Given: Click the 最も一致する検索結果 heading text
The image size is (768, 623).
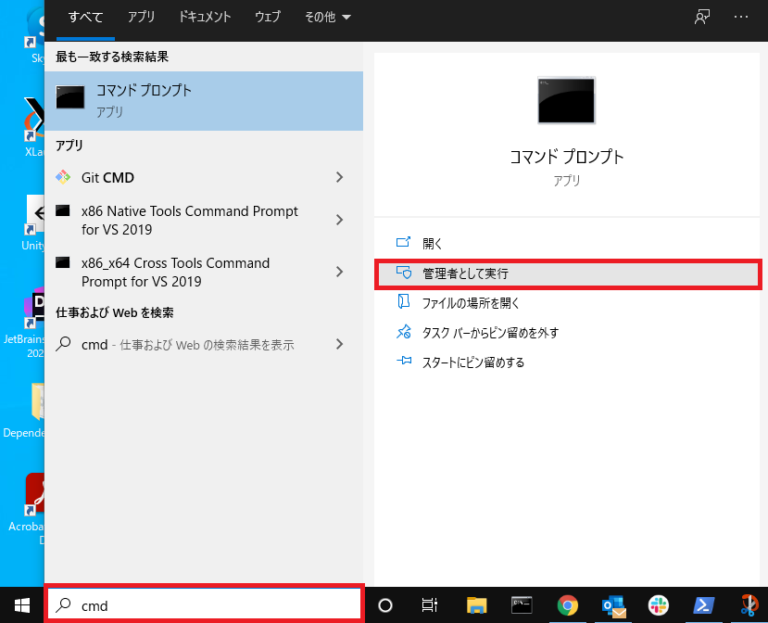Looking at the screenshot, I should pyautogui.click(x=112, y=57).
